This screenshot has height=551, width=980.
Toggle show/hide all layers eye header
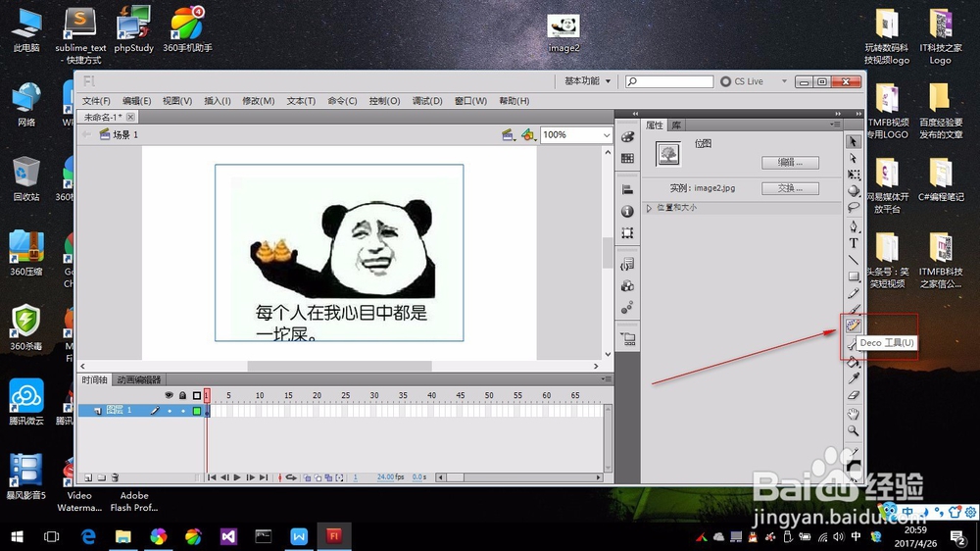tap(169, 395)
